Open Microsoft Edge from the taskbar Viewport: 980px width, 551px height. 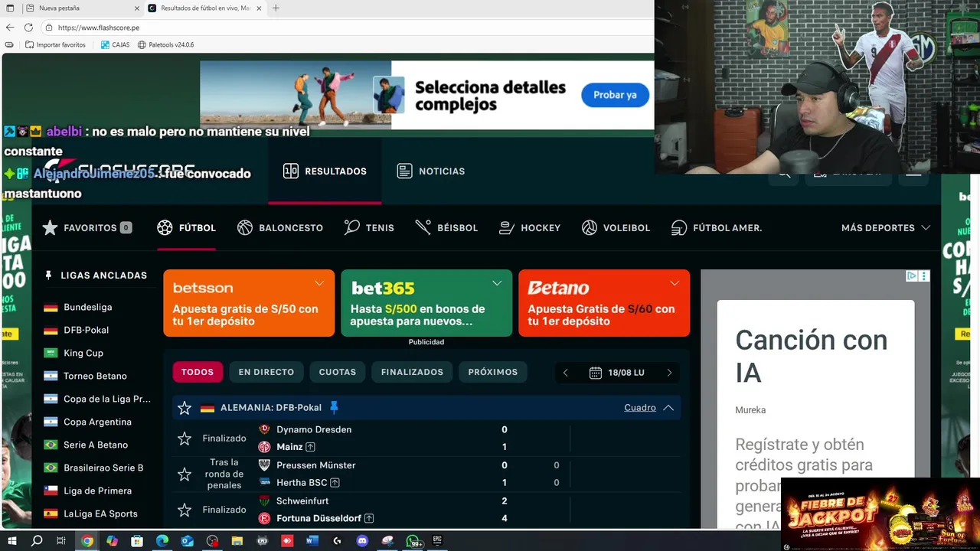(x=162, y=541)
